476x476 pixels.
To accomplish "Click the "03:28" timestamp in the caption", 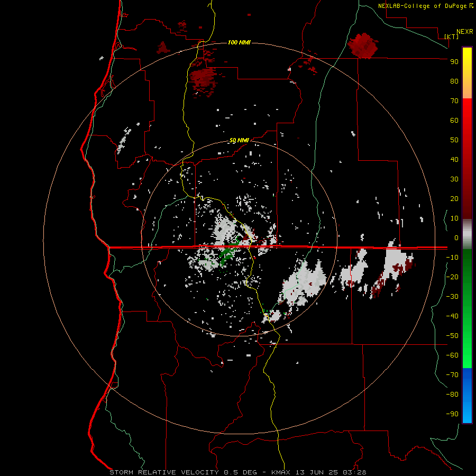I will pos(354,472).
